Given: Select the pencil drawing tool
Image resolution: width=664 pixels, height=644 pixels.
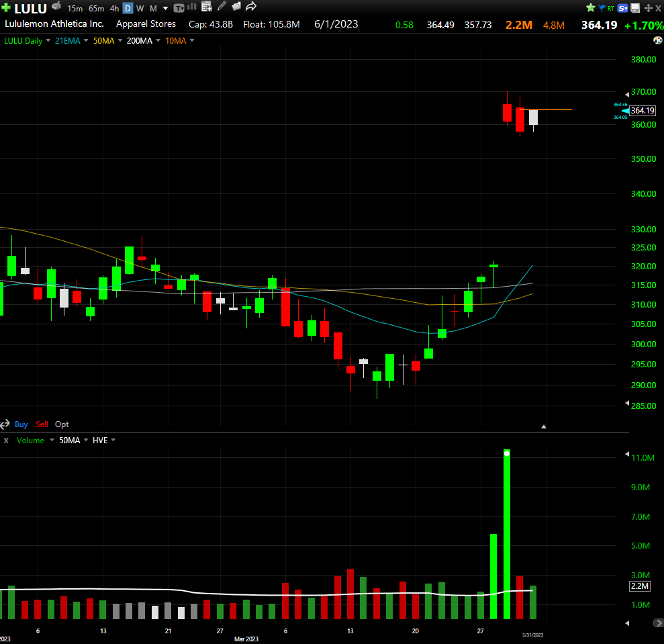Looking at the screenshot, I should [222, 6].
